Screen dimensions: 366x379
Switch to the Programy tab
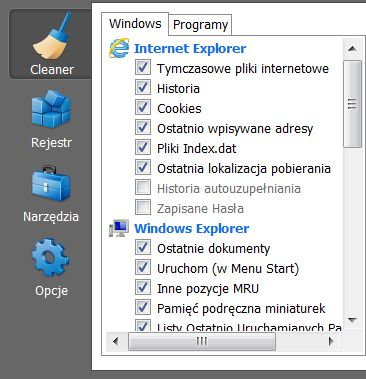click(200, 25)
